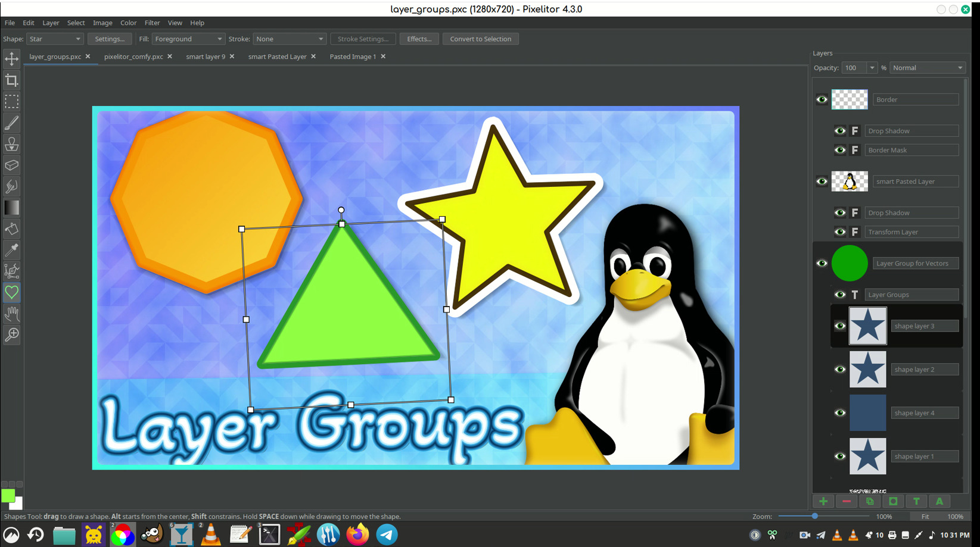Hide the Border layer
The height and width of the screenshot is (547, 980).
coord(822,99)
